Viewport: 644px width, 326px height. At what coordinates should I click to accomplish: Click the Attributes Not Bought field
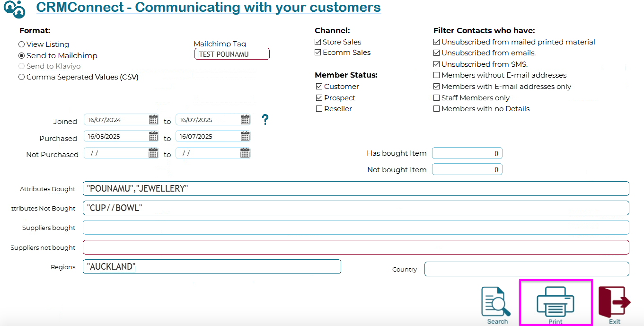[x=356, y=208]
